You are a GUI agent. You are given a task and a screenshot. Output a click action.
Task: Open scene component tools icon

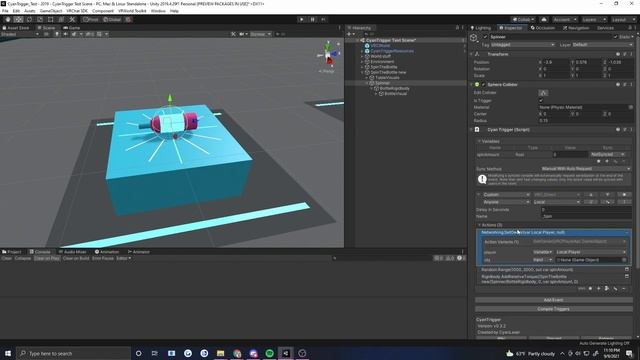(x=233, y=34)
